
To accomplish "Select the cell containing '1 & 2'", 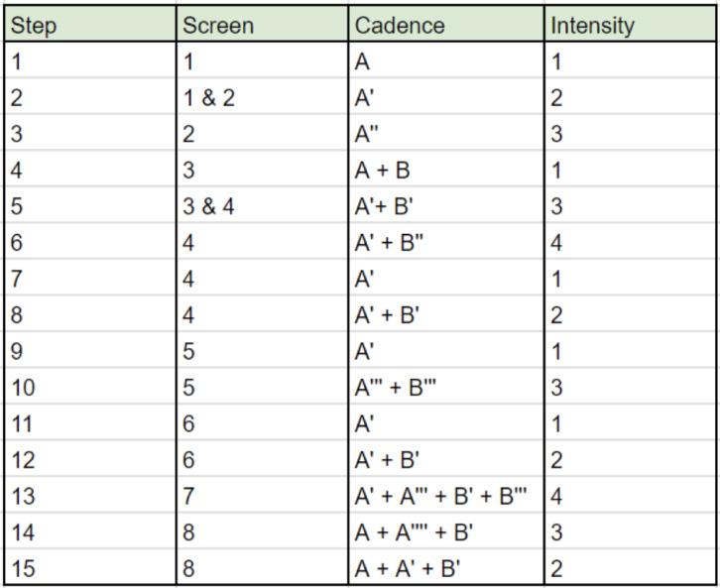I will [x=263, y=97].
